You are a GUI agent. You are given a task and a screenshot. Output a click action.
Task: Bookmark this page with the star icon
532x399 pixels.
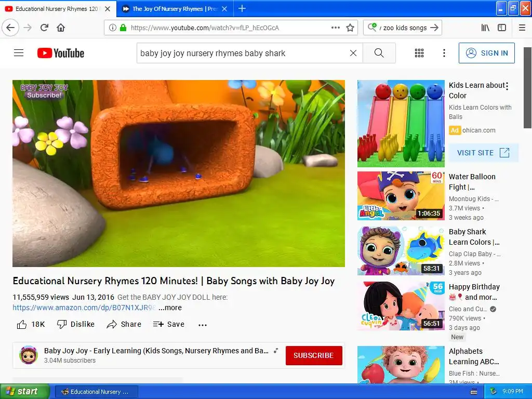350,28
